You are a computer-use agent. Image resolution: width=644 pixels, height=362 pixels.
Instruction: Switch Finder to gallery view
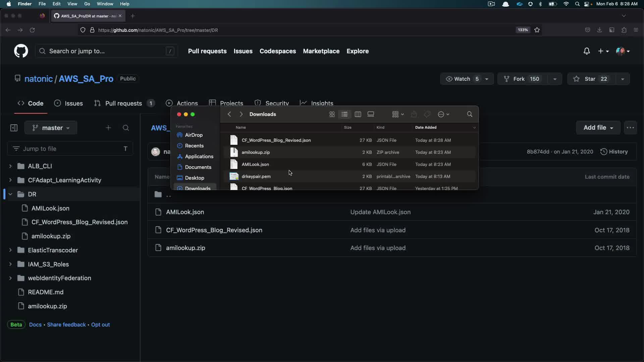coord(371,114)
